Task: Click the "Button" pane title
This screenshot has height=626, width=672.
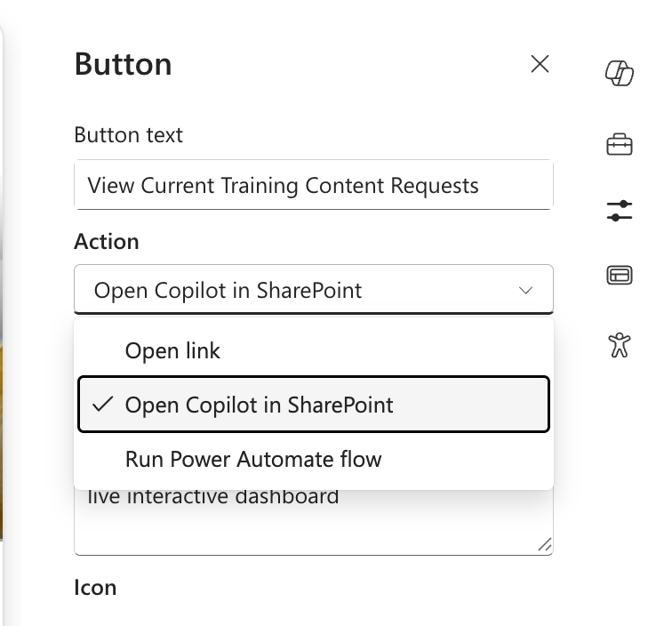Action: [123, 64]
